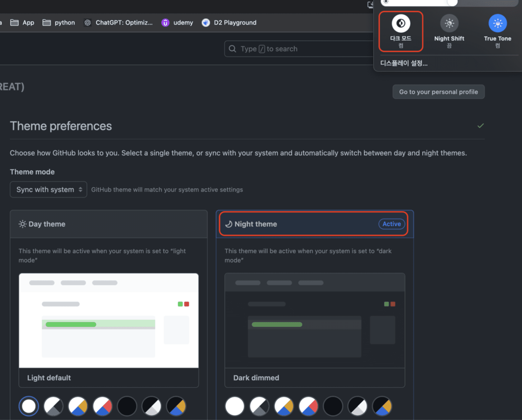The width and height of the screenshot is (522, 420).
Task: Open the udemy bookmark
Action: 177,23
